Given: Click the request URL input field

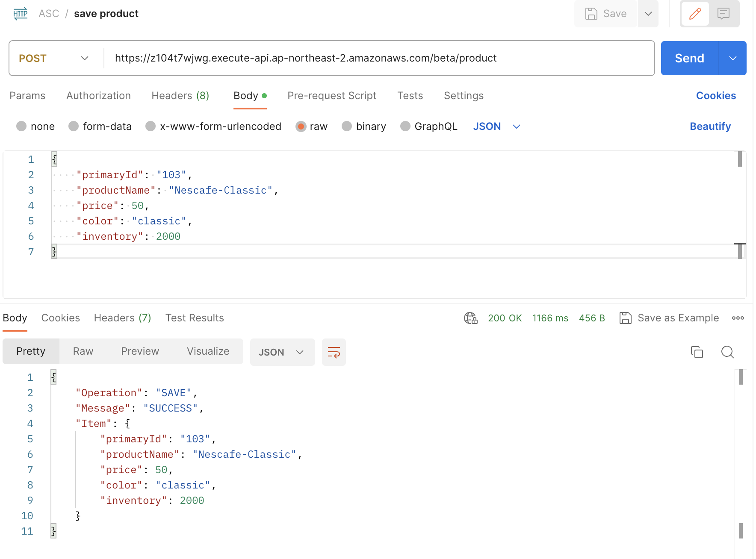Looking at the screenshot, I should click(x=378, y=58).
